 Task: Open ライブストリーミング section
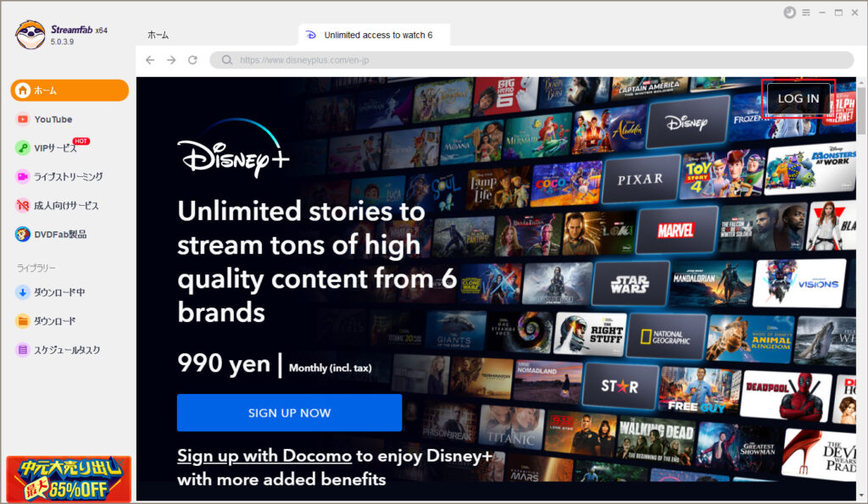pyautogui.click(x=70, y=176)
